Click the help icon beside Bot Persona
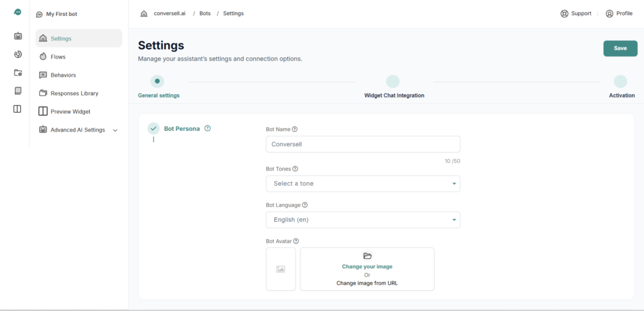Viewport: 644px width, 311px height. (x=208, y=128)
